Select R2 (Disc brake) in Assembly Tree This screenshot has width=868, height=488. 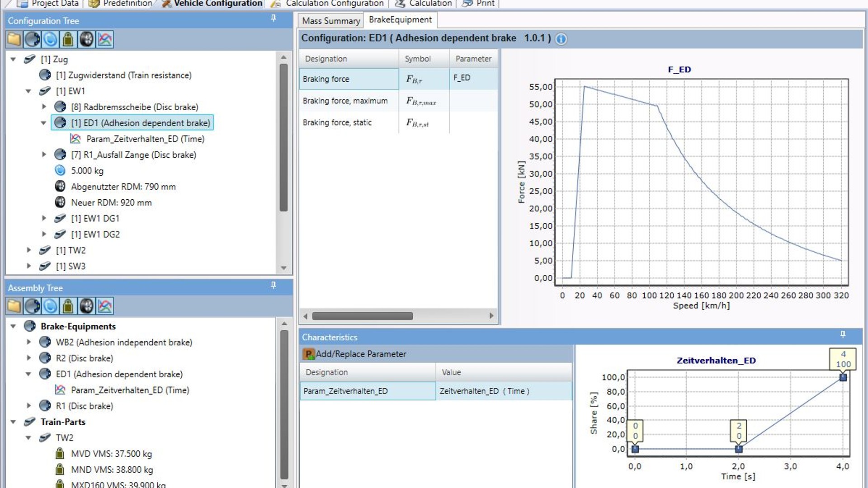tap(85, 358)
